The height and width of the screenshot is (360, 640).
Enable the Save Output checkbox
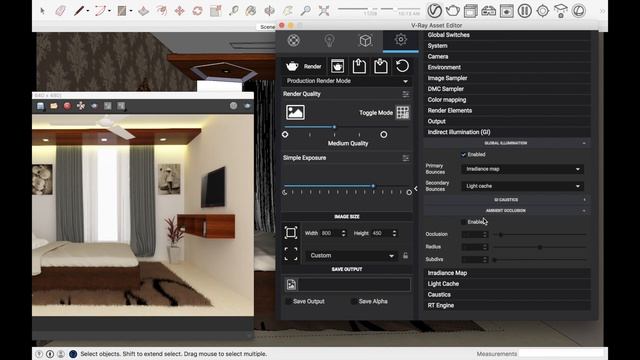pos(289,301)
